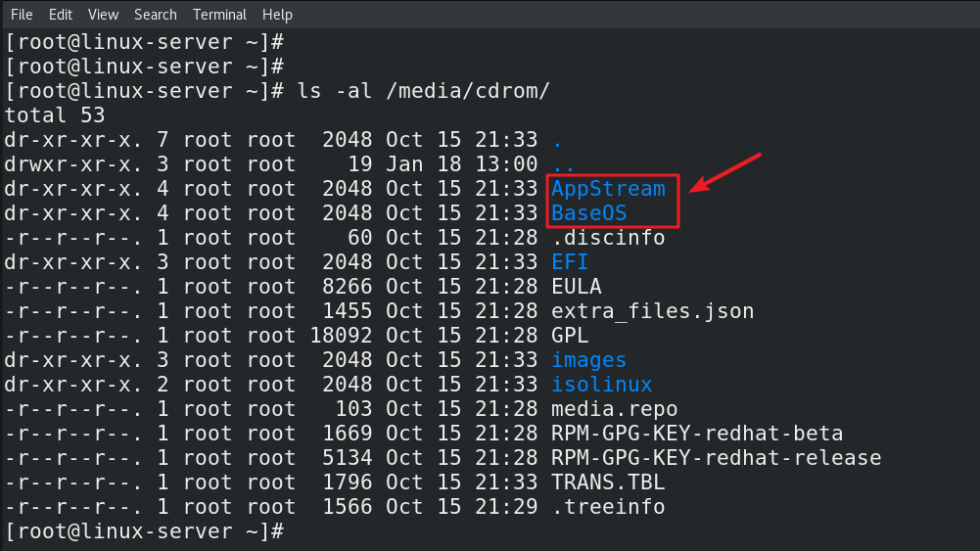
Task: Click the .discinfo file name
Action: tap(608, 238)
